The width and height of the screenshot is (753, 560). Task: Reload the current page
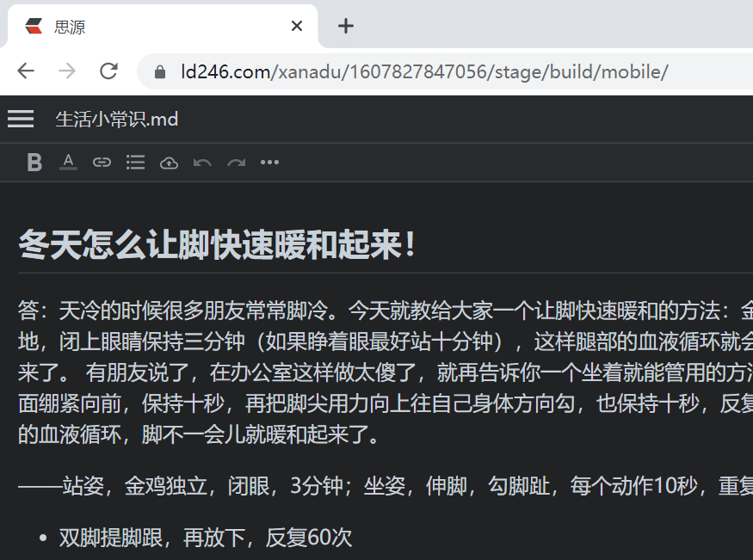click(108, 71)
